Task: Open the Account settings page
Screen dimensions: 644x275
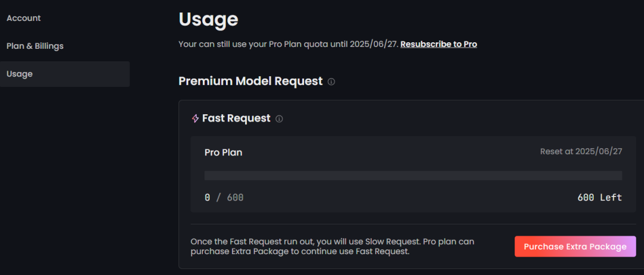Action: pyautogui.click(x=24, y=18)
